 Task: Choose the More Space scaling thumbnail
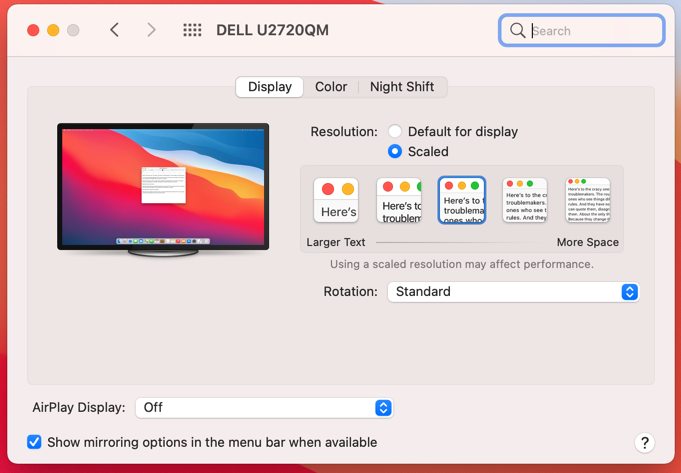[x=588, y=200]
